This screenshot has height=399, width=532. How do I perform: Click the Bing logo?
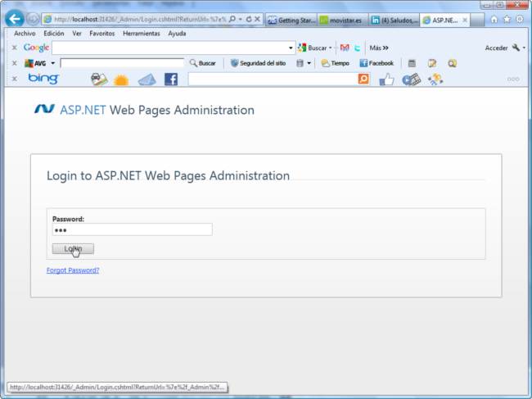click(43, 79)
